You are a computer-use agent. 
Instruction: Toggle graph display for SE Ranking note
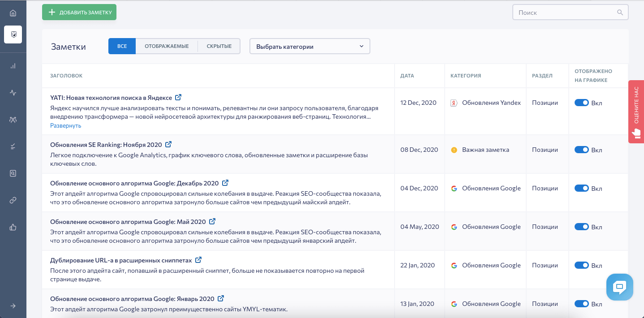click(581, 150)
